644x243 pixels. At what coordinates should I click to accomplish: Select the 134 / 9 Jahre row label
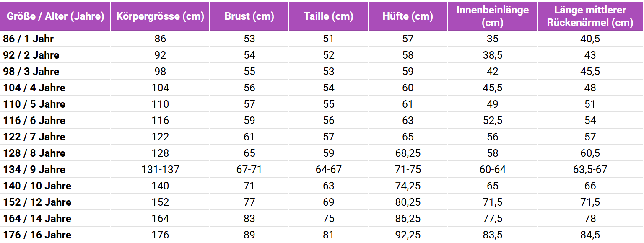(34, 170)
